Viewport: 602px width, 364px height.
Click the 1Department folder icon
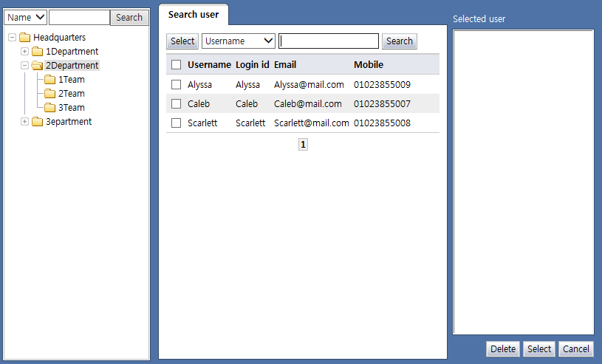[x=37, y=52]
